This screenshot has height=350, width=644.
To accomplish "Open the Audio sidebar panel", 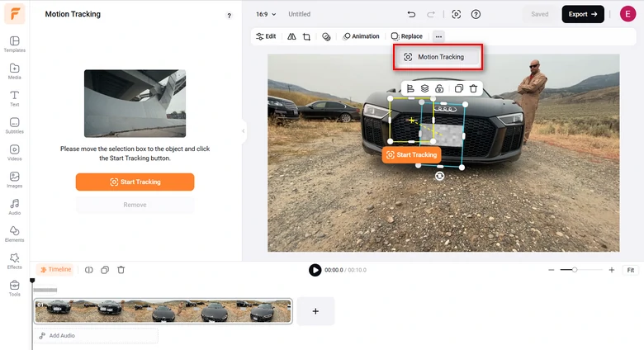I will tap(14, 206).
